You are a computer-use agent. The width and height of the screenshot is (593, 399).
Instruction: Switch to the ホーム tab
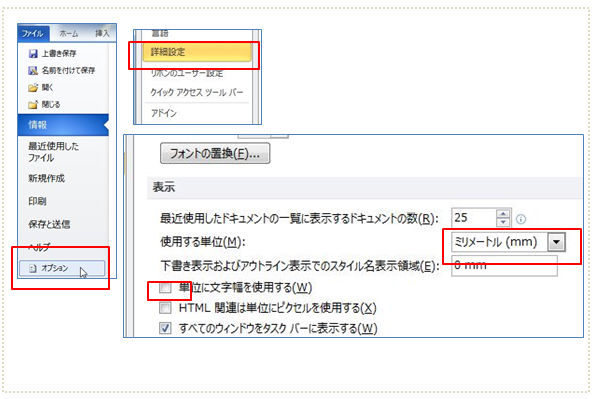point(69,34)
